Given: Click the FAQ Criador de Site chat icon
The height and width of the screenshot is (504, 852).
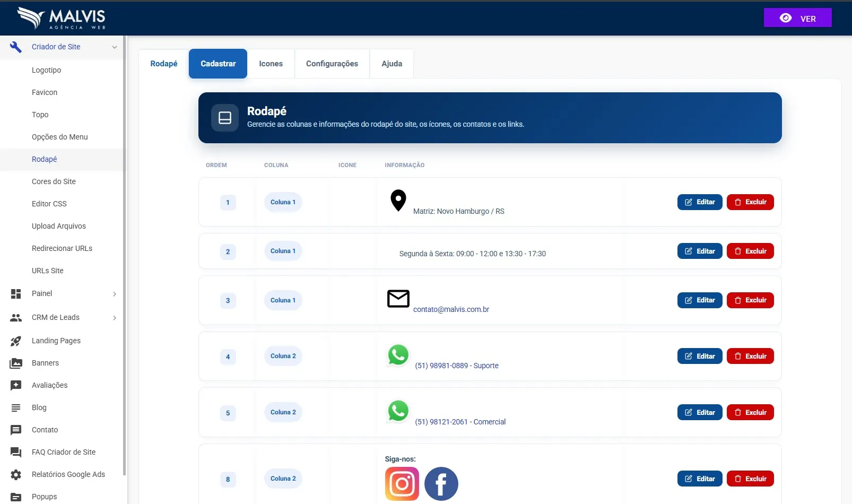Looking at the screenshot, I should 16,452.
